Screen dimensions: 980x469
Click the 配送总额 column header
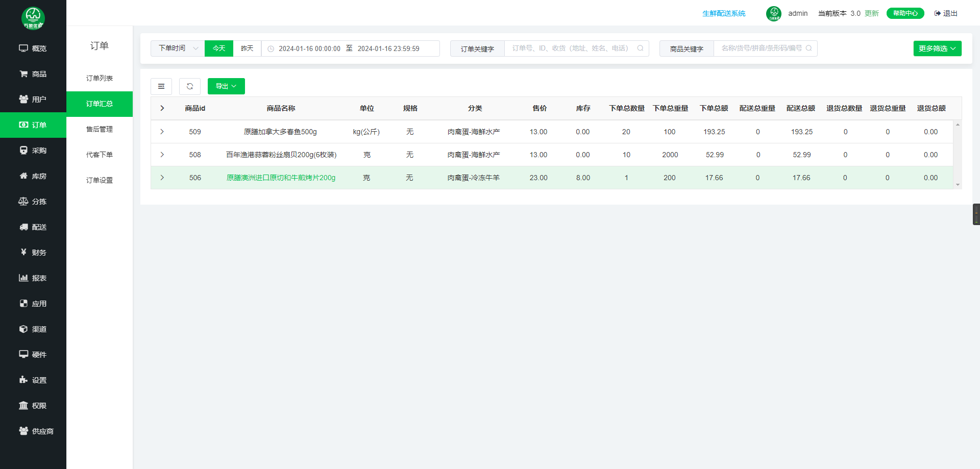pos(801,108)
